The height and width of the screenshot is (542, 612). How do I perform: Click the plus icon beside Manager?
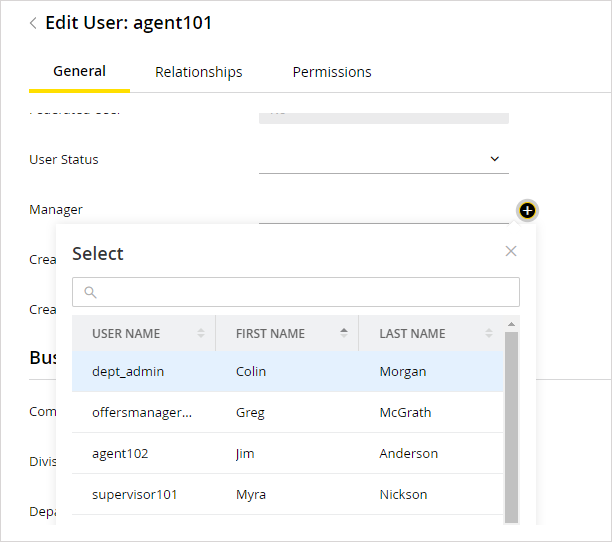527,211
